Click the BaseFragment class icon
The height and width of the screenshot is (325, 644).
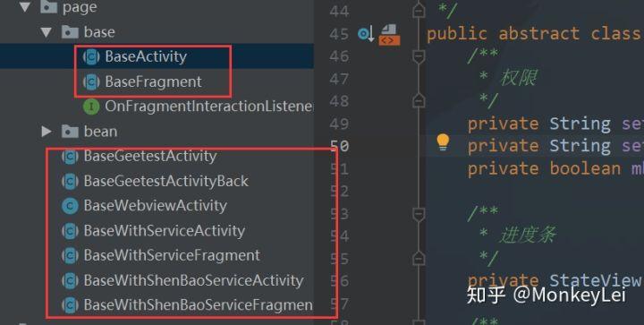(x=91, y=81)
